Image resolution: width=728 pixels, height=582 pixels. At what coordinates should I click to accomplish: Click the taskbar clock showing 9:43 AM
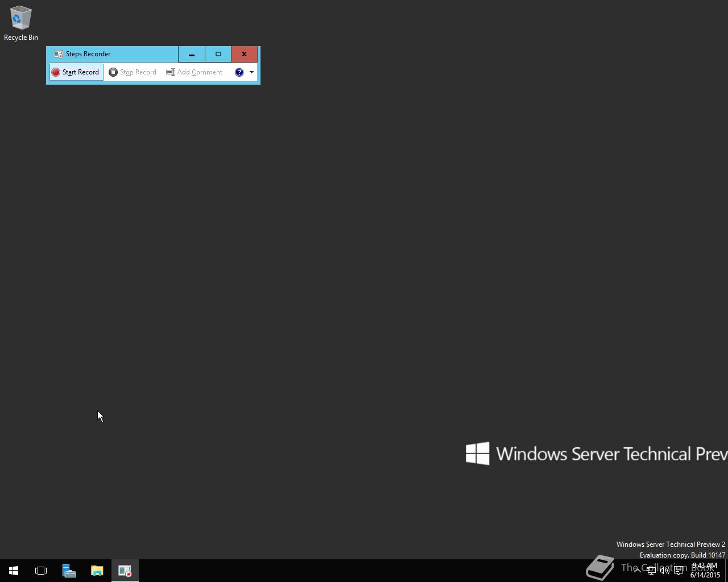click(x=705, y=570)
